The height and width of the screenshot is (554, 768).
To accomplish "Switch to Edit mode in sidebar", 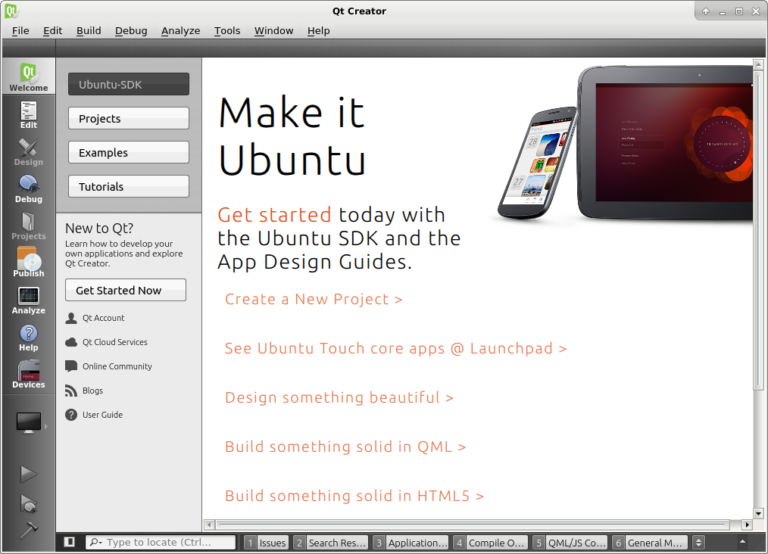I will 28,115.
